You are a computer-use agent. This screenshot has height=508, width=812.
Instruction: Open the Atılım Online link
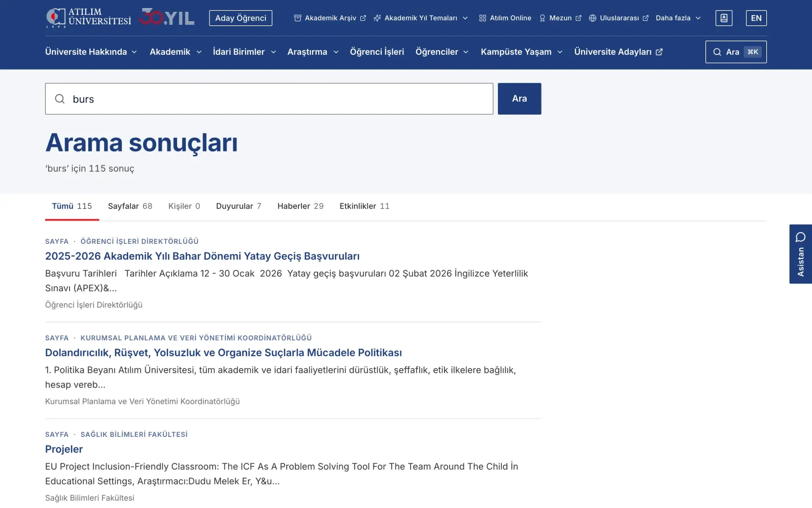pos(505,18)
